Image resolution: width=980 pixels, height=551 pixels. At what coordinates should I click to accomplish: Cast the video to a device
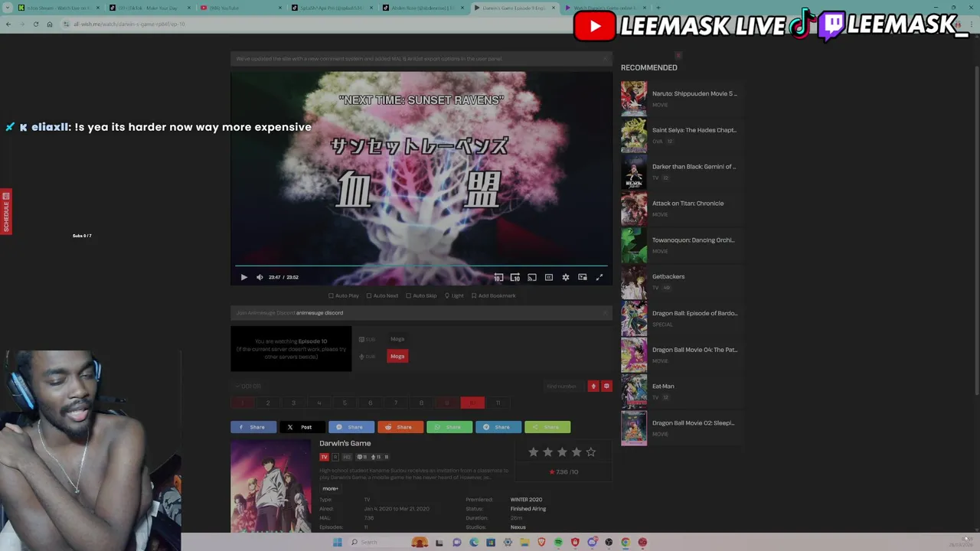click(x=532, y=277)
